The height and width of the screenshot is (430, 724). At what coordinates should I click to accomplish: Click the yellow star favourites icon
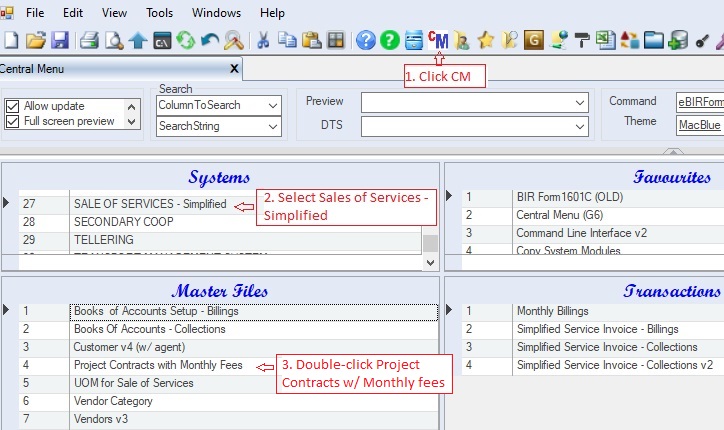(x=486, y=40)
